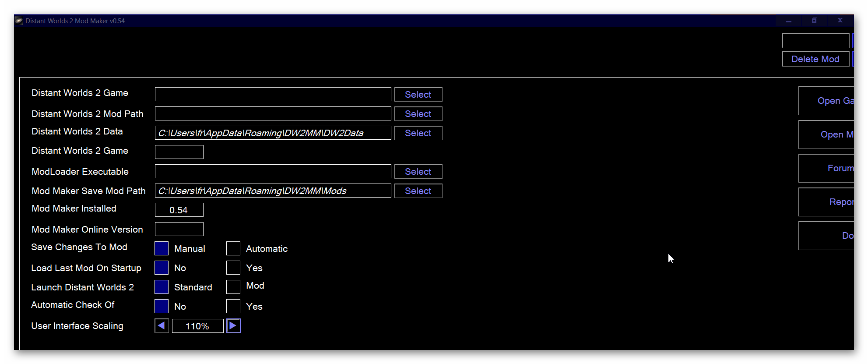Click the Mod Maker Save Mod Path field
The image size is (868, 364).
(x=273, y=191)
